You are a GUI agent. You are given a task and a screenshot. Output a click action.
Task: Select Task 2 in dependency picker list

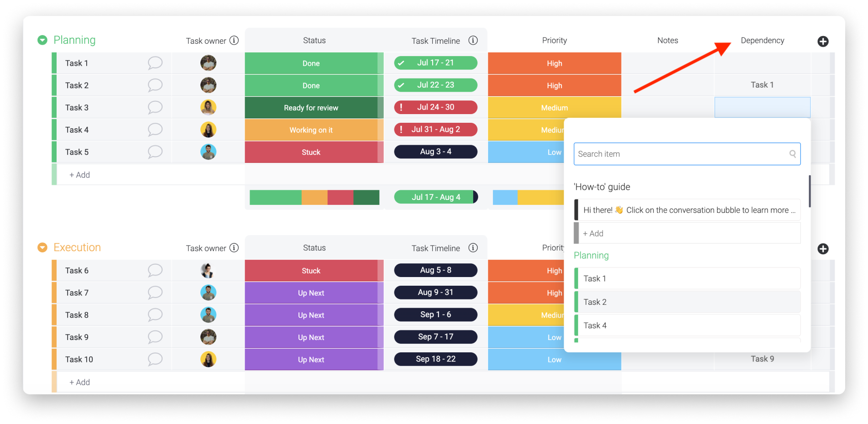[687, 302]
